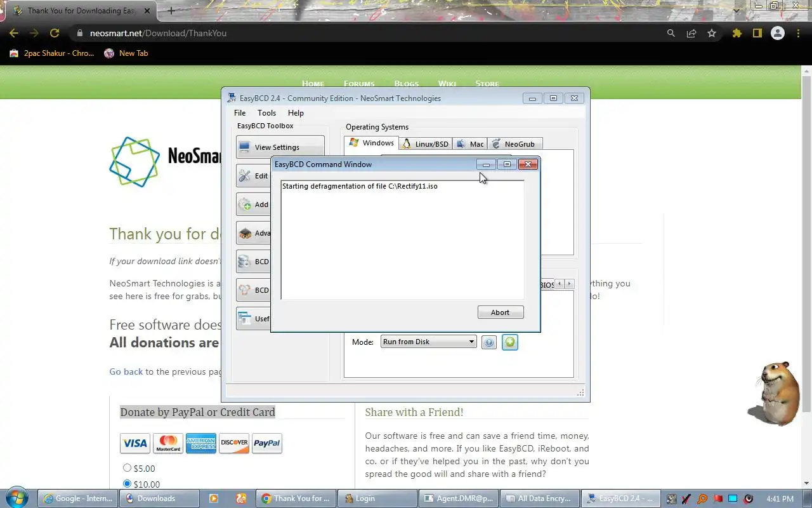Open a new Chrome tab with plus
This screenshot has height=508, width=812.
[x=171, y=11]
